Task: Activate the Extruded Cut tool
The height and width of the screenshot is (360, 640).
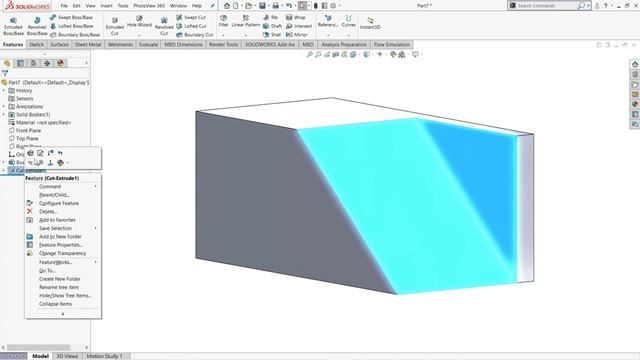Action: tap(115, 27)
